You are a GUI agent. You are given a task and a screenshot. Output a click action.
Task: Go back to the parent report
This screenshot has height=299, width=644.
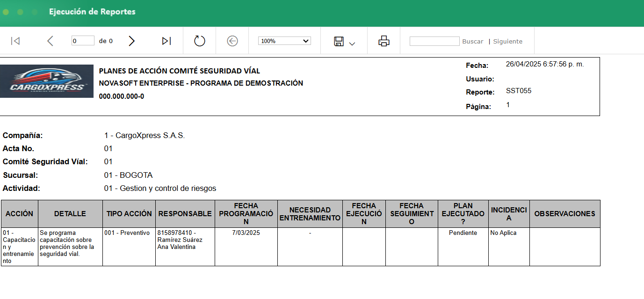pos(232,41)
